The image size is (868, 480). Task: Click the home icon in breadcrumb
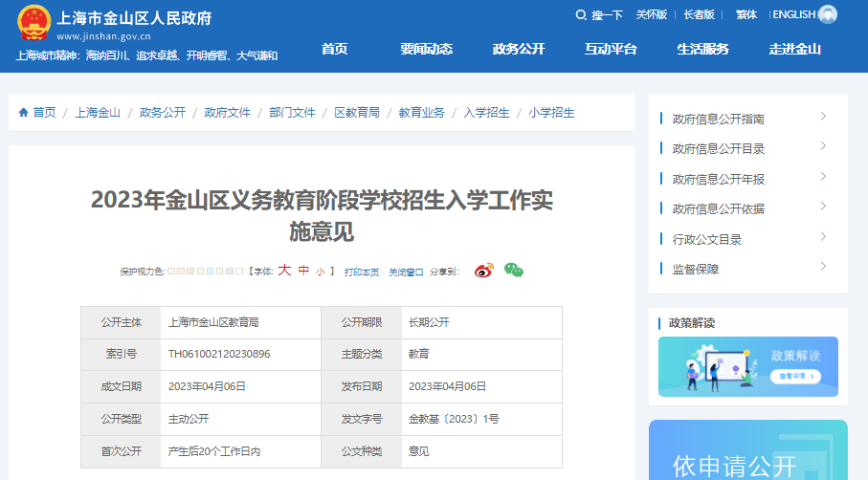[23, 113]
